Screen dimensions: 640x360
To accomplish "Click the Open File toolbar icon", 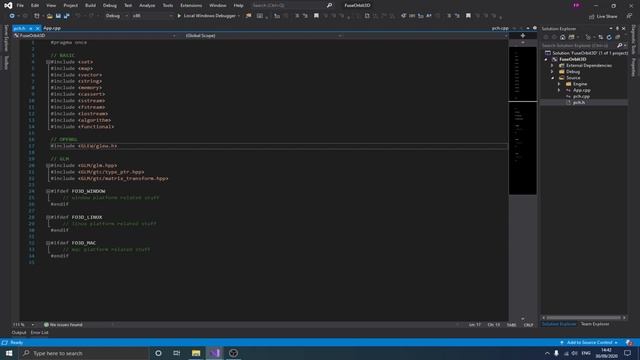I will 49,16.
